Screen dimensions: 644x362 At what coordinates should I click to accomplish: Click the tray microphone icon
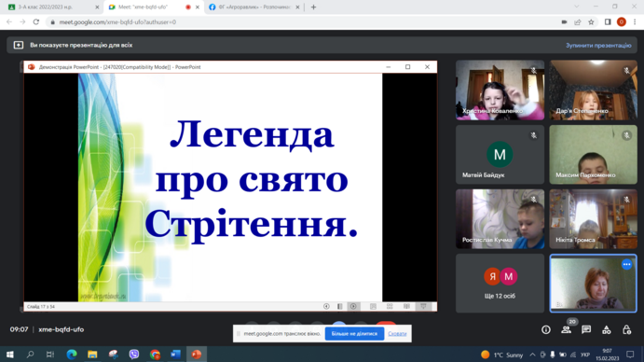point(553,355)
